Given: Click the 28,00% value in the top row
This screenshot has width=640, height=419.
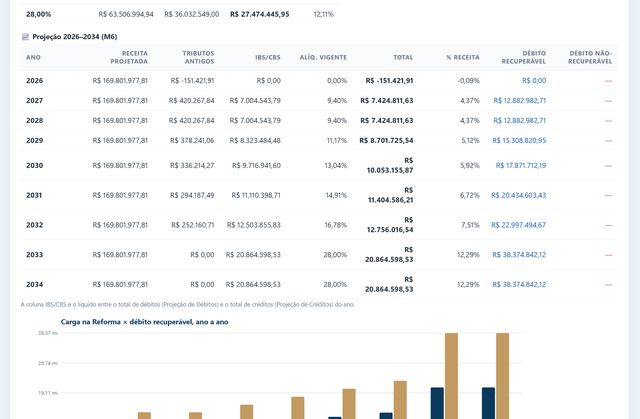Looking at the screenshot, I should [x=38, y=14].
